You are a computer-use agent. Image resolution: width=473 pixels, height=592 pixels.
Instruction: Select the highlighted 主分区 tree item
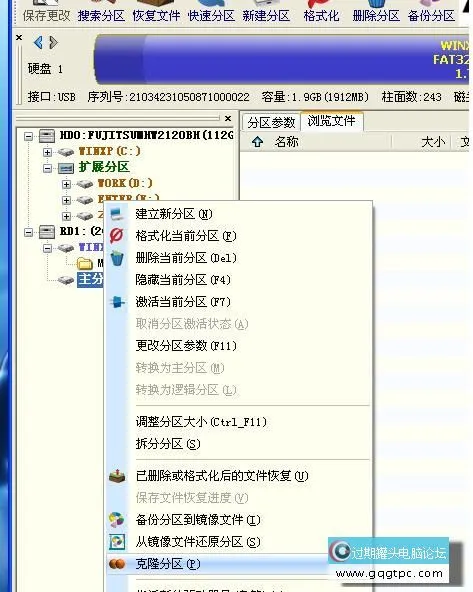[x=90, y=279]
